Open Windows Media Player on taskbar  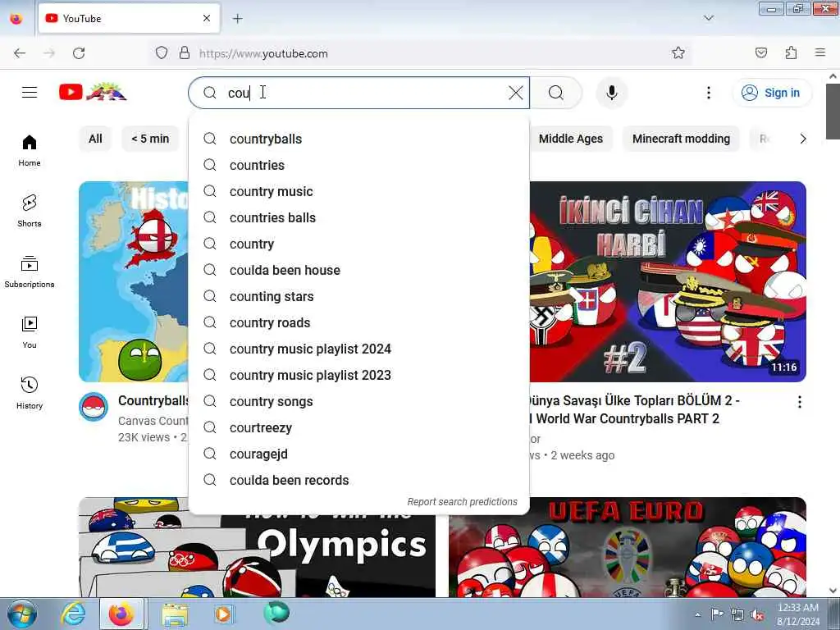(x=223, y=614)
